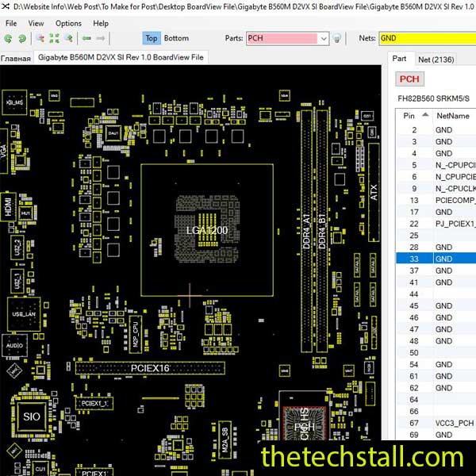Click the red PCH part button

409,79
